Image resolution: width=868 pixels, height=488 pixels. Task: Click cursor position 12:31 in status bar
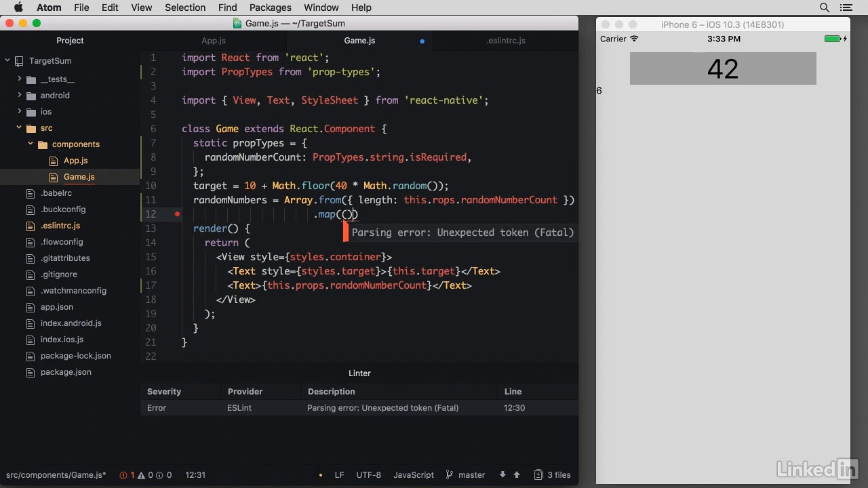point(195,475)
